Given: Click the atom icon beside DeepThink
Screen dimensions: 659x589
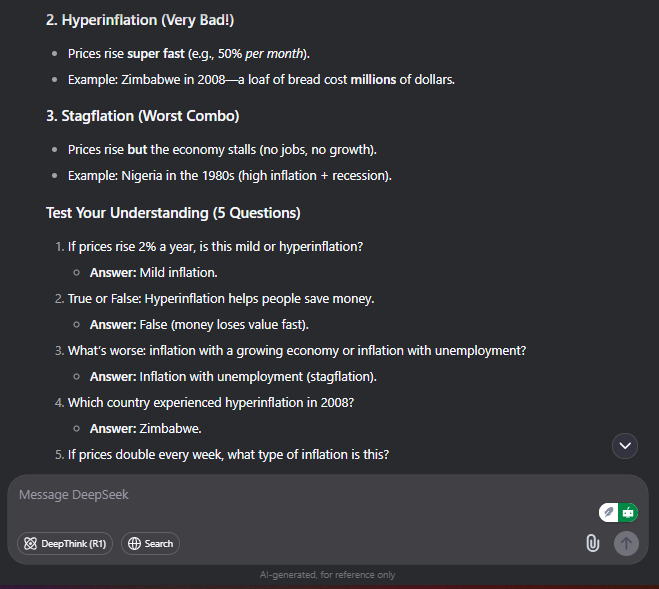Looking at the screenshot, I should tap(30, 544).
